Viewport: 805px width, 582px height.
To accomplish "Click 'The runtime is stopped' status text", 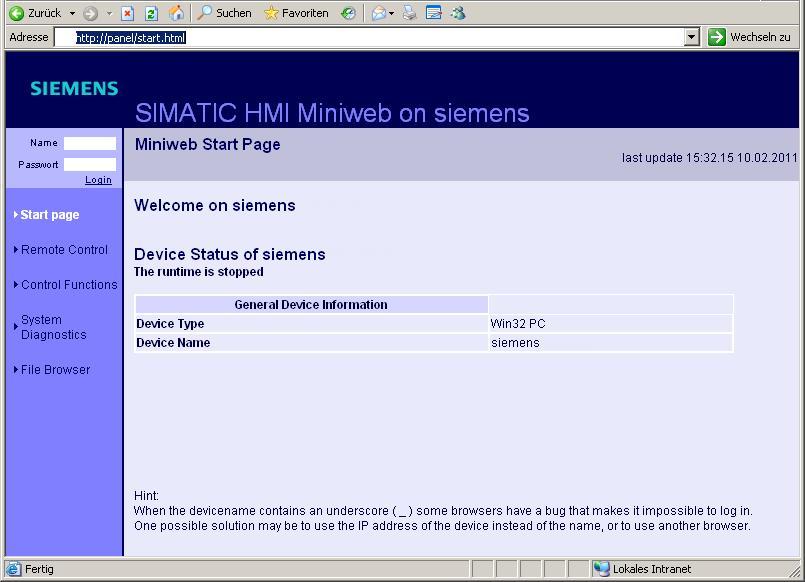I will [x=199, y=271].
